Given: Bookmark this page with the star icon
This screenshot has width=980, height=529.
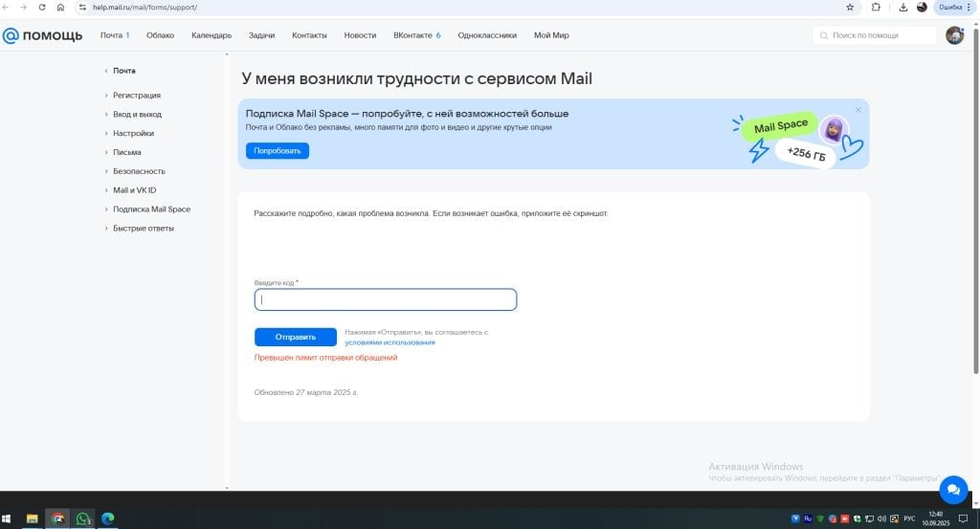Looking at the screenshot, I should tap(850, 7).
